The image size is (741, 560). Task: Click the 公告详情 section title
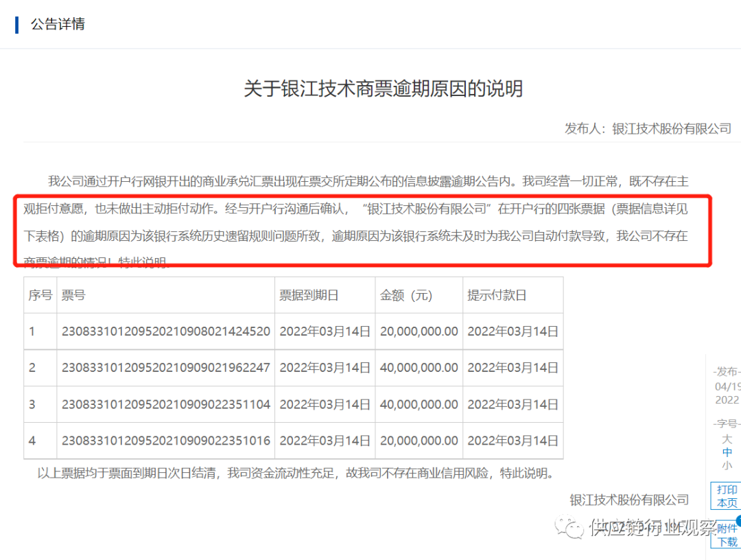coord(58,23)
